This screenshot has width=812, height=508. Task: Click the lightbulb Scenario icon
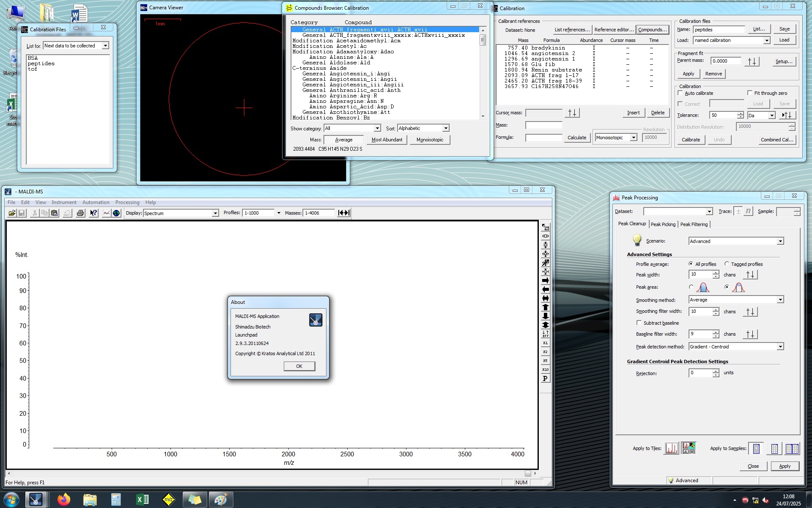[637, 240]
